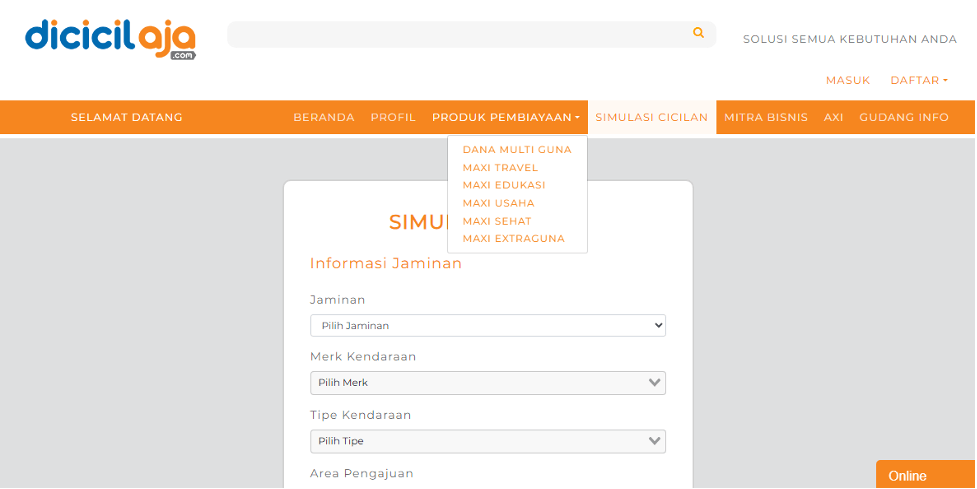Viewport: 977px width, 489px height.
Task: Expand the Pilih Merk vehicle brand dropdown
Action: pyautogui.click(x=487, y=383)
